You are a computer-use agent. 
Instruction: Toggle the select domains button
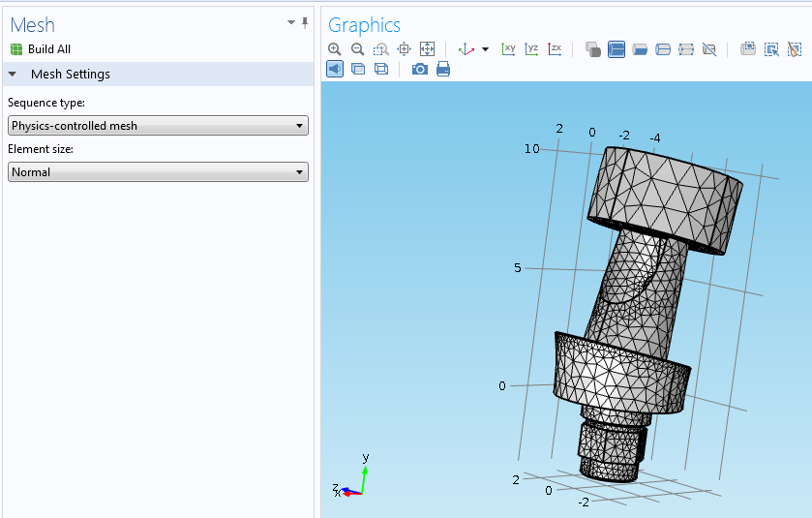pyautogui.click(x=617, y=49)
